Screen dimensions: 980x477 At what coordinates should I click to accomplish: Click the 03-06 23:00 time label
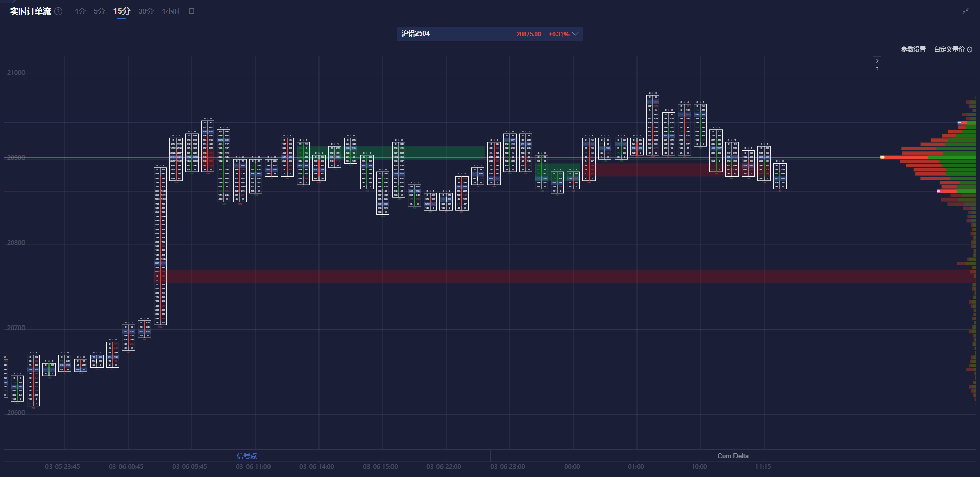507,467
